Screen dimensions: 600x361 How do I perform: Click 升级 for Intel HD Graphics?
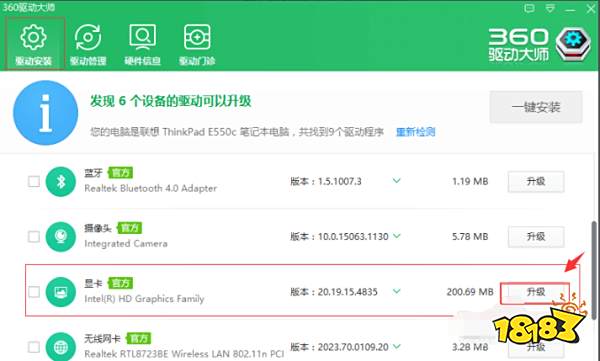point(535,292)
